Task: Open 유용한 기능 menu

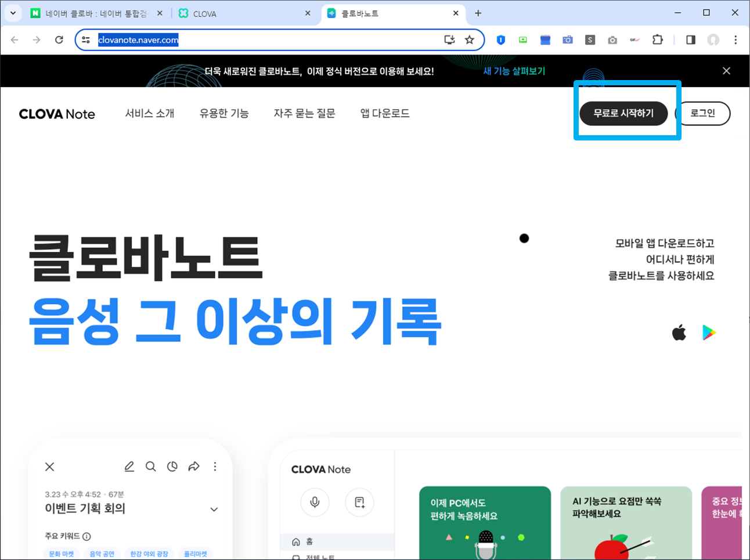Action: [224, 113]
